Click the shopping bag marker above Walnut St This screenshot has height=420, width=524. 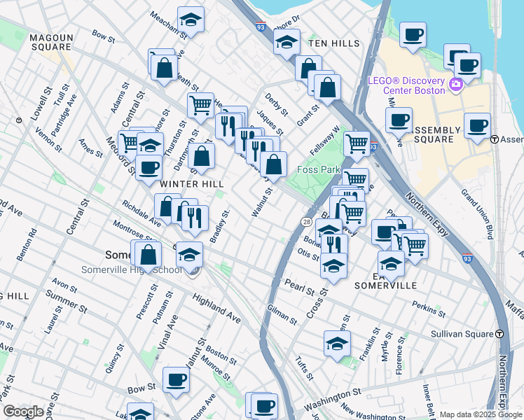tap(274, 165)
